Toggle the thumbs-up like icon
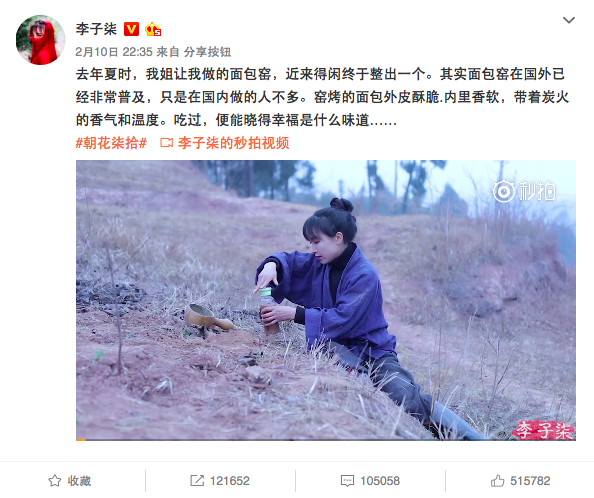The height and width of the screenshot is (498, 594). [497, 481]
